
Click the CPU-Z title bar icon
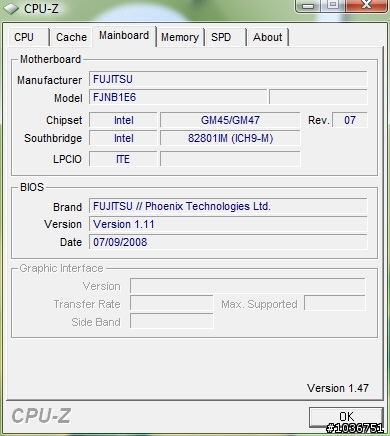coord(11,9)
